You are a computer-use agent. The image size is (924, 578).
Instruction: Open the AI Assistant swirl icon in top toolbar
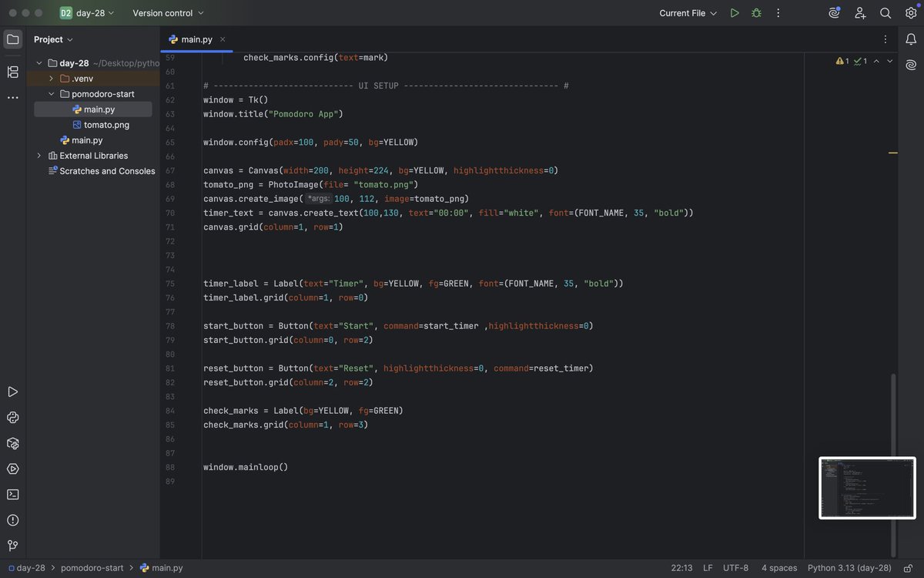tap(835, 13)
